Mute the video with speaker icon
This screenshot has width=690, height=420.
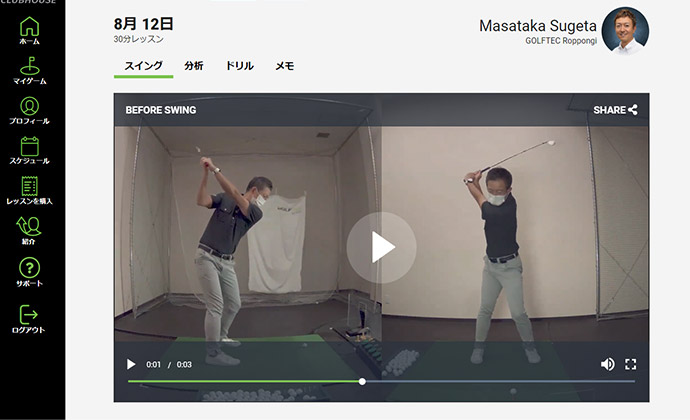(x=608, y=364)
